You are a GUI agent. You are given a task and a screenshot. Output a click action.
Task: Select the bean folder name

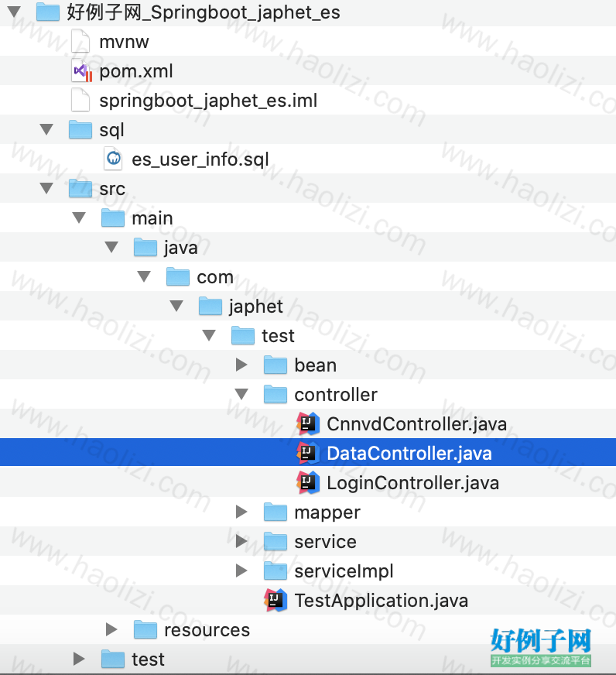coord(315,365)
